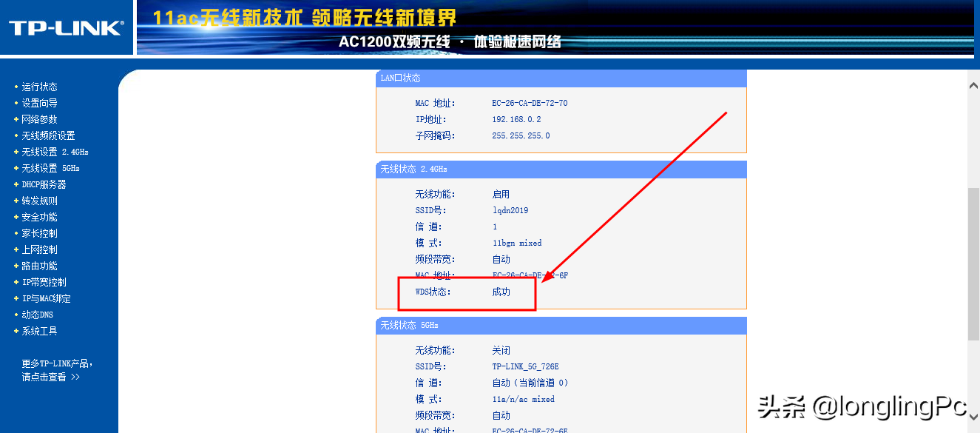Screen dimensions: 980x433
Task: Expand IP带宽控制 menu
Action: click(44, 282)
